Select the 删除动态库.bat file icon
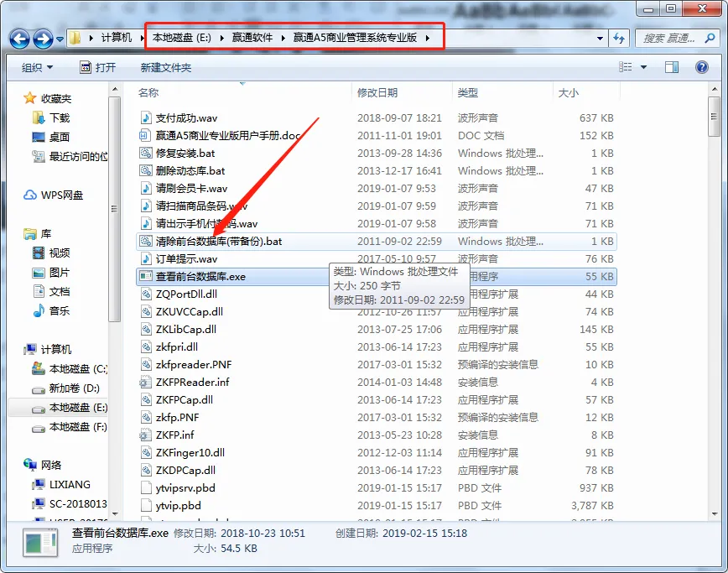728x573 pixels. click(x=146, y=170)
